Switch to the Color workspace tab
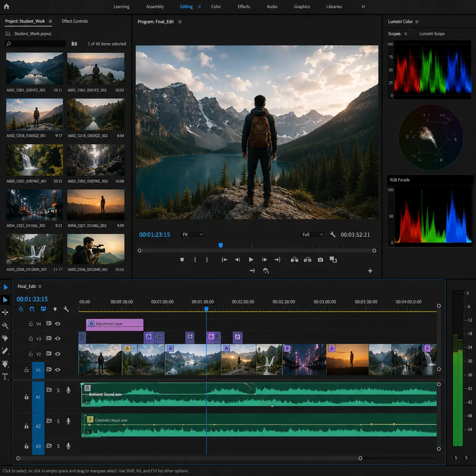Viewport: 476px width, 476px height. click(x=216, y=6)
